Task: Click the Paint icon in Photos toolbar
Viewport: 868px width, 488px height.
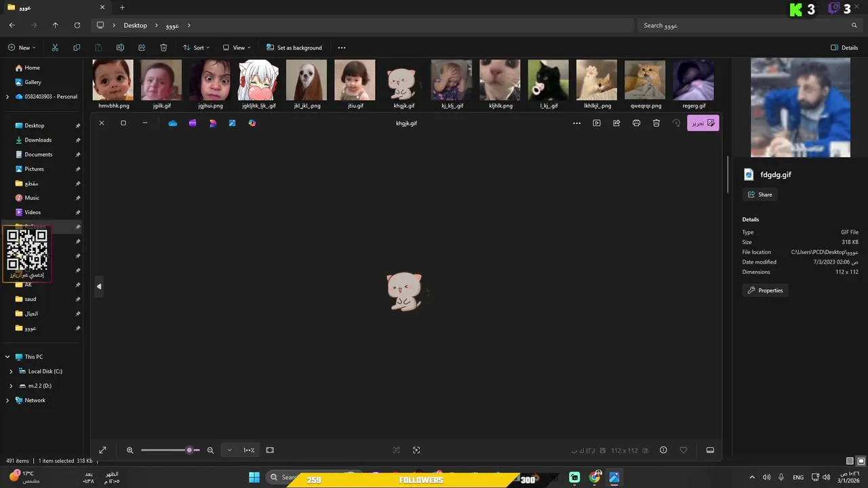Action: click(x=232, y=123)
